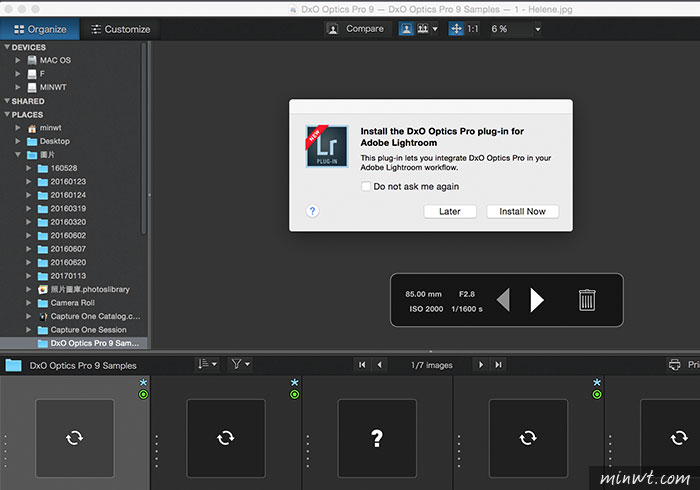700x490 pixels.
Task: Select side-by-side view mode icon
Action: [422, 29]
